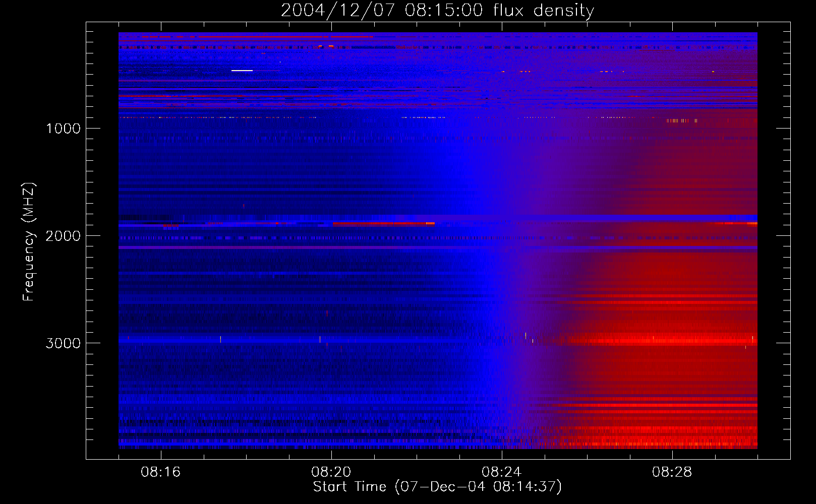The height and width of the screenshot is (504, 816).
Task: Click the 08:24 time tick label
Action: coord(502,472)
